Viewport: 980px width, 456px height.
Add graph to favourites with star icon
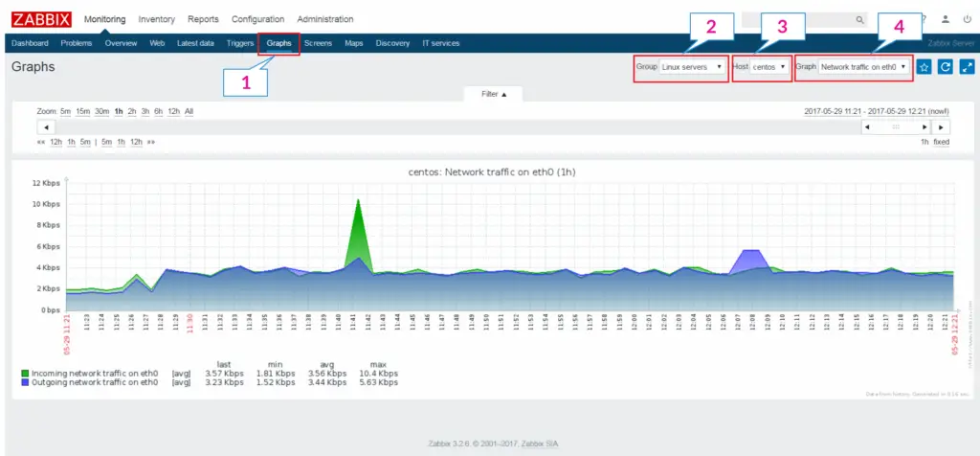(x=924, y=67)
